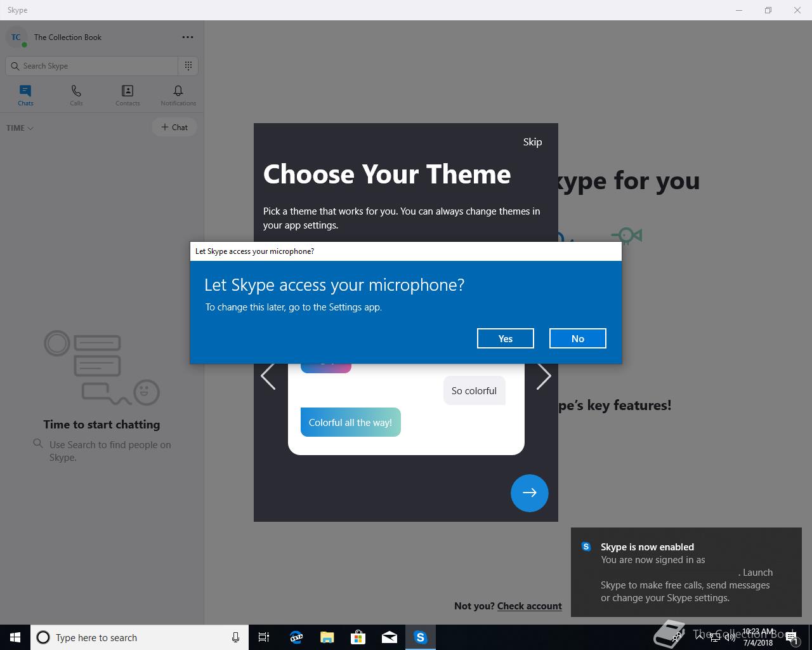Focus the Search Skype field

pyautogui.click(x=92, y=65)
